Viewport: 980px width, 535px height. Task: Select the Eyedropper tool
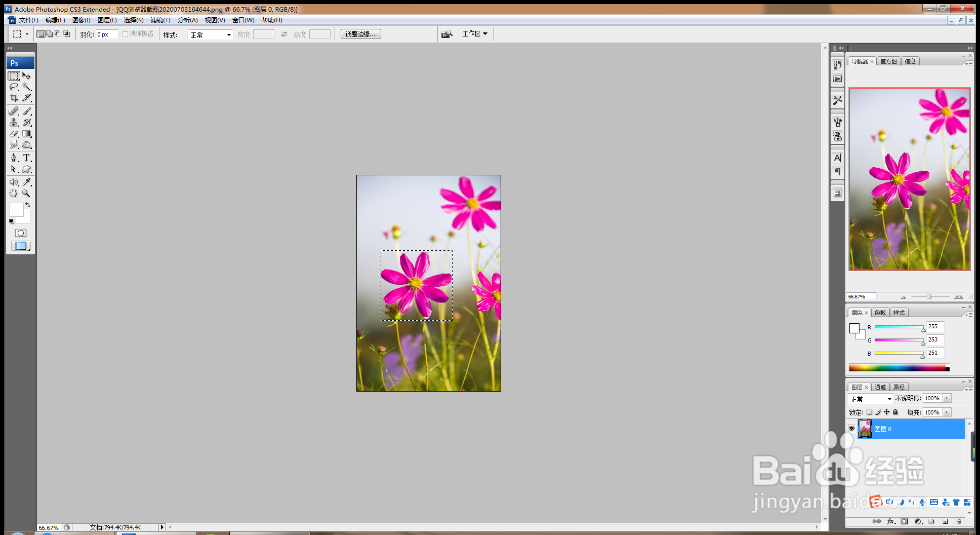tap(27, 182)
